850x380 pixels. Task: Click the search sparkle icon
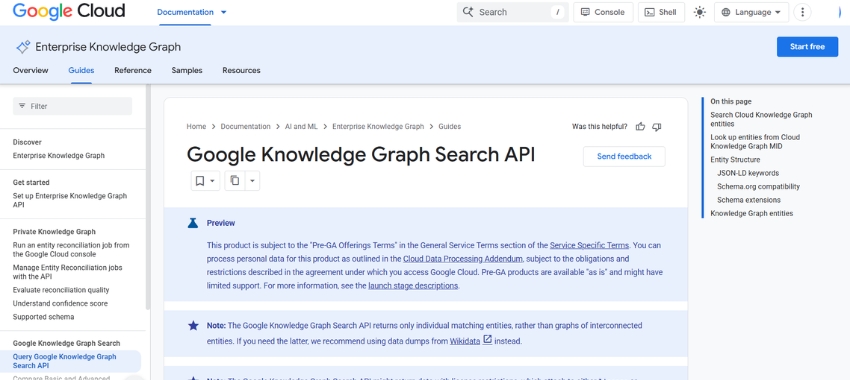coord(467,12)
